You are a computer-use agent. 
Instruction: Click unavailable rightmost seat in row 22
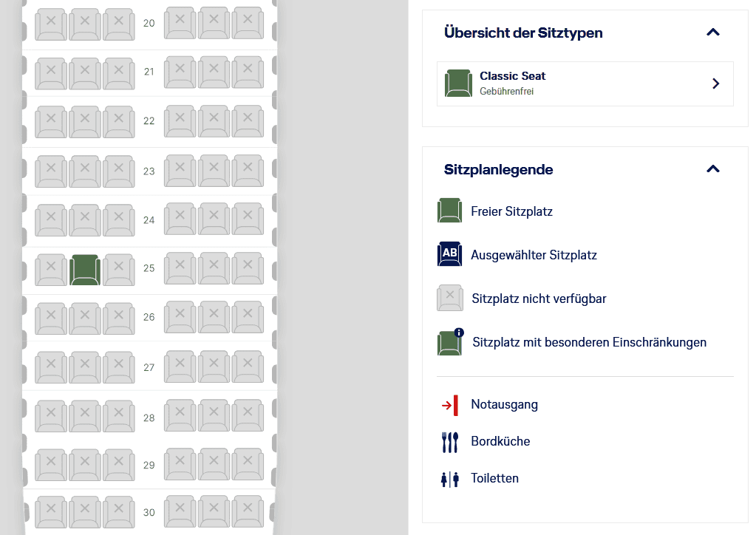[247, 120]
